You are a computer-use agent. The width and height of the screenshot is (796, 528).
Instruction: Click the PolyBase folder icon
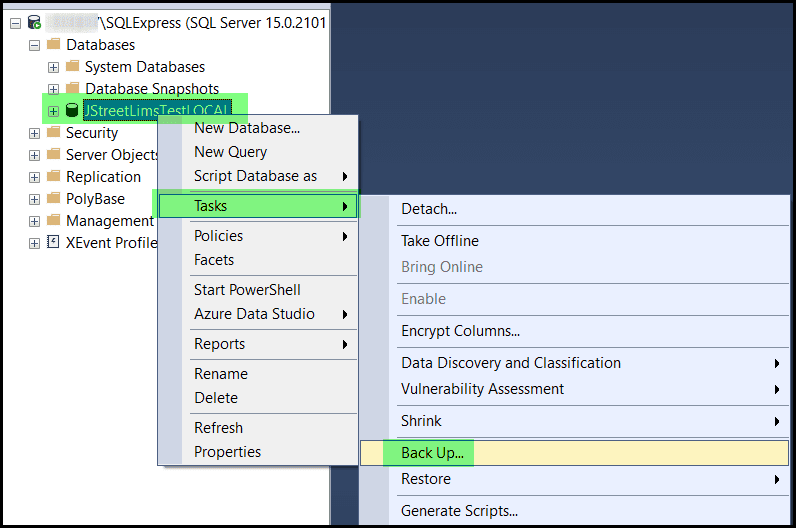(54, 198)
